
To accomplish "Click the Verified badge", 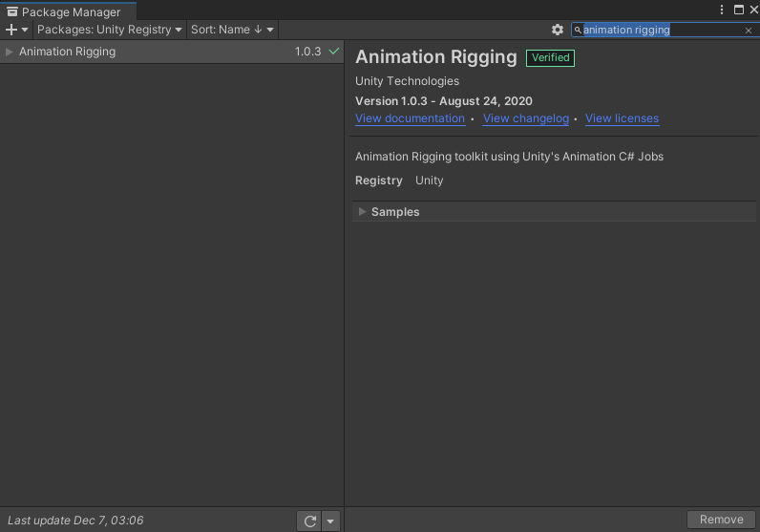I will (550, 57).
